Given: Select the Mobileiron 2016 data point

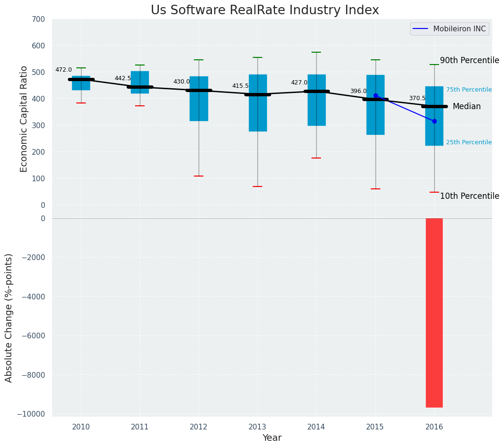Looking at the screenshot, I should (x=435, y=121).
